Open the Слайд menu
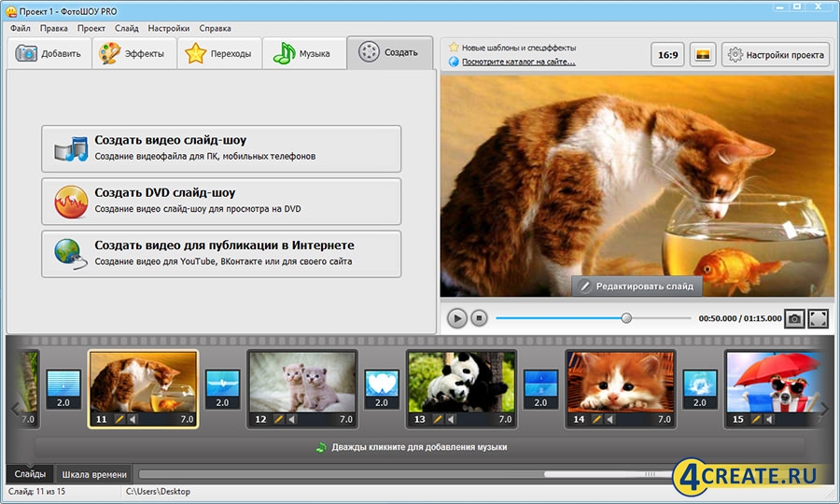This screenshot has width=840, height=504. (126, 28)
